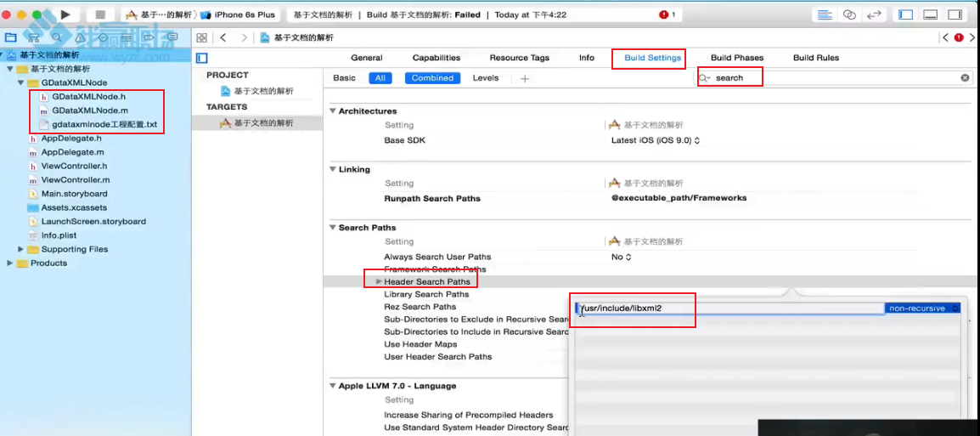
Task: Go back in editor history
Action: pos(223,37)
